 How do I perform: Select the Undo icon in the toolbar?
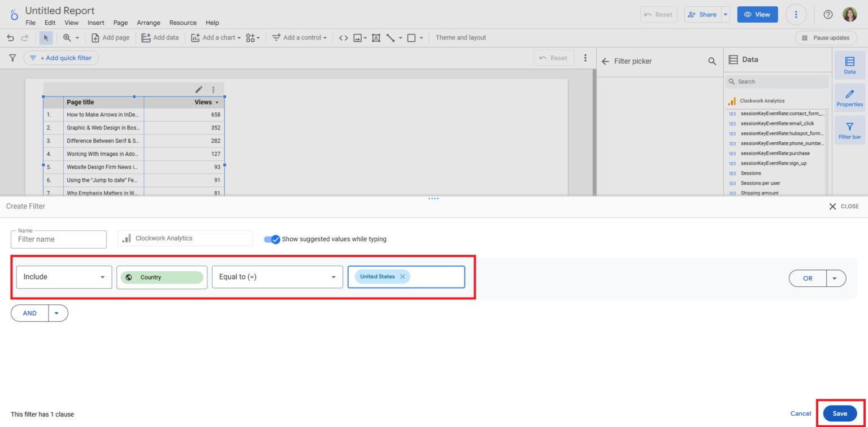click(10, 37)
